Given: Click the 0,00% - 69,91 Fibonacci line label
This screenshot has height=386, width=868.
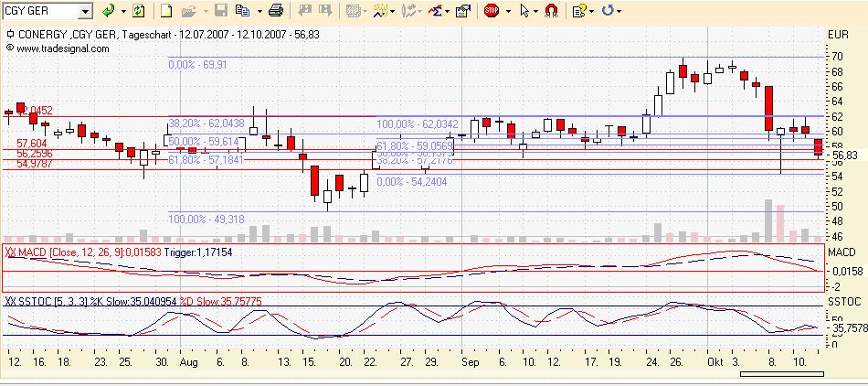Looking at the screenshot, I should point(197,65).
